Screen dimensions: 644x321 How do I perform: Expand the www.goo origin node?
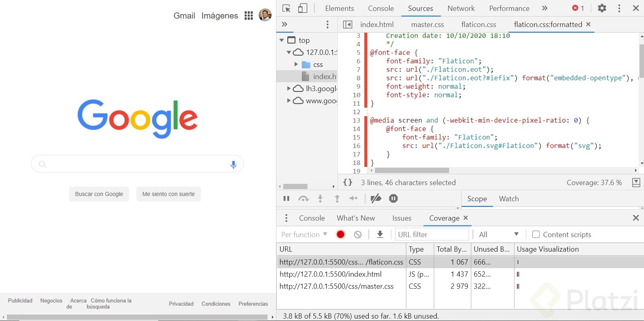(x=289, y=100)
